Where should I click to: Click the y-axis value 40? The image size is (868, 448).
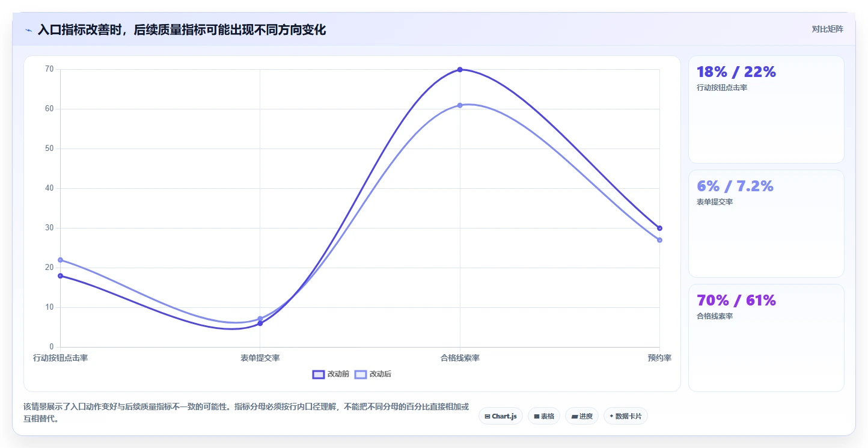pyautogui.click(x=49, y=188)
